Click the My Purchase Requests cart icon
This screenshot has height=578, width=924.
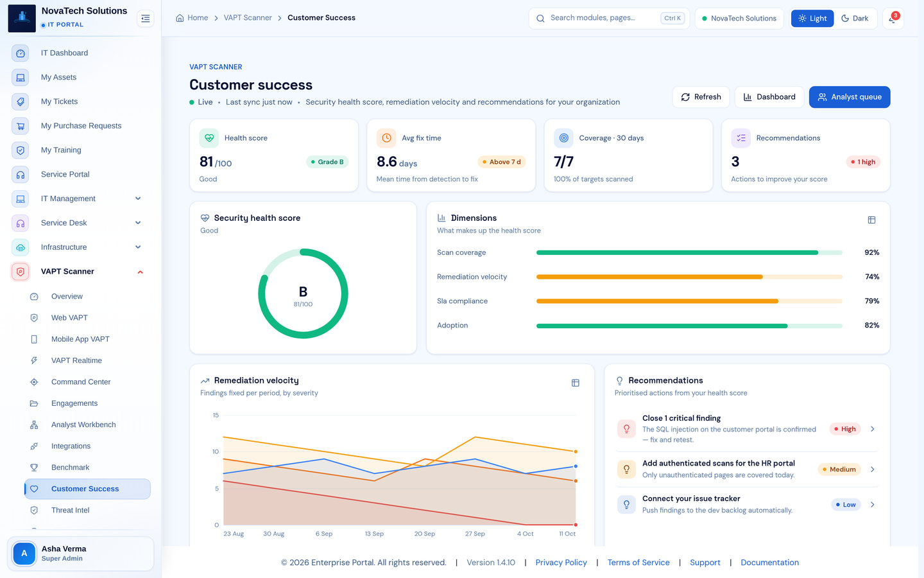pos(21,126)
